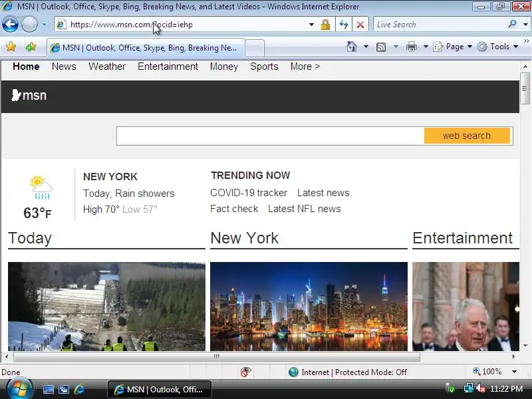The height and width of the screenshot is (399, 532).
Task: Click the Today section heading
Action: 30,238
